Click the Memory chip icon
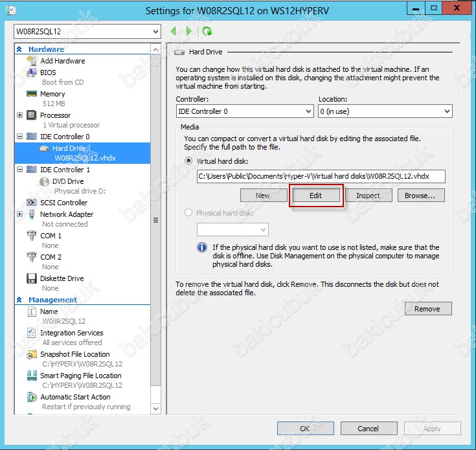Viewport: 476px width, 450px height. coord(32,94)
